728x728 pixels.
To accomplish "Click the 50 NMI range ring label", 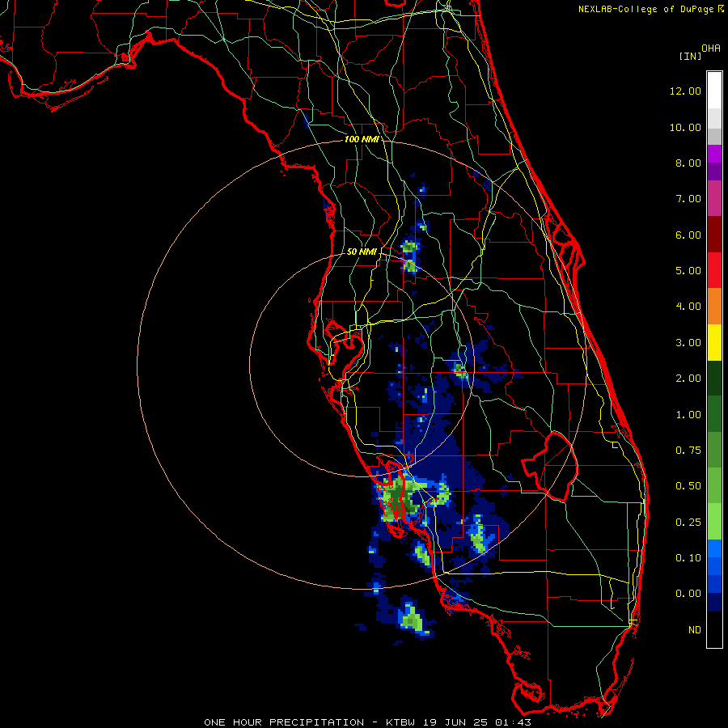I will pos(362,252).
